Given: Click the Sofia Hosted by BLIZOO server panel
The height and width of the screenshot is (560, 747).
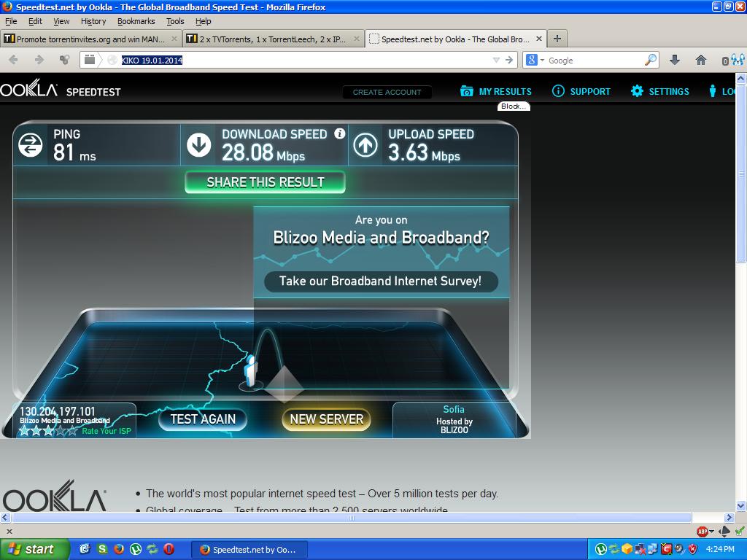Looking at the screenshot, I should (x=454, y=419).
